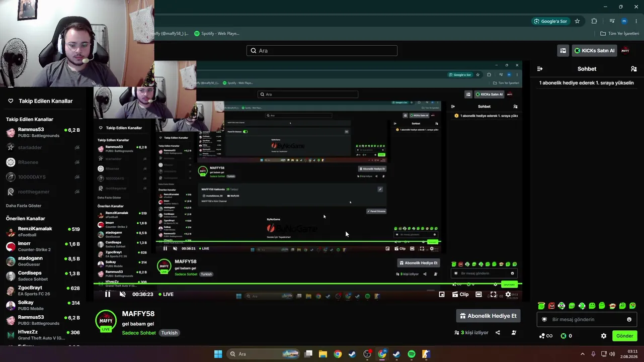This screenshot has height=362, width=644.
Task: Show hidden system tray icons
Action: tap(583, 354)
